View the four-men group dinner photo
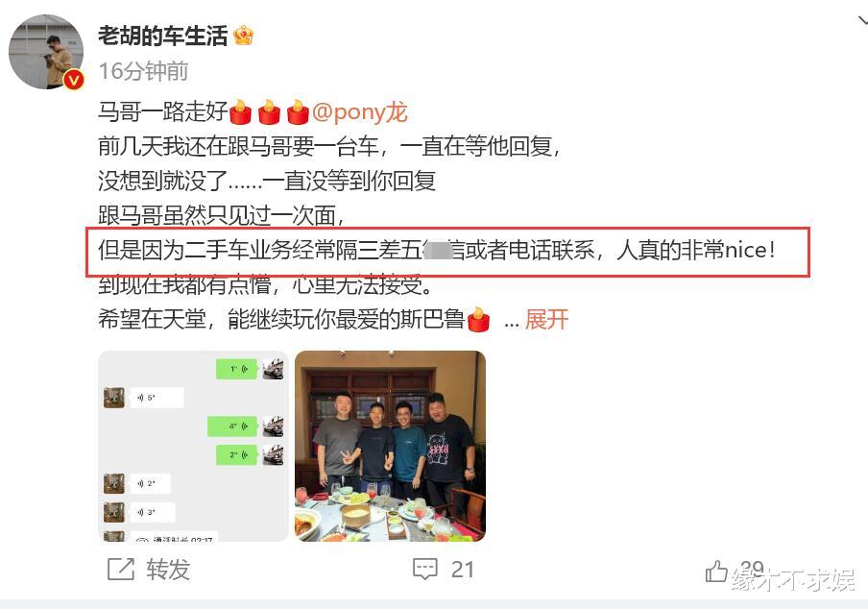 pos(390,446)
